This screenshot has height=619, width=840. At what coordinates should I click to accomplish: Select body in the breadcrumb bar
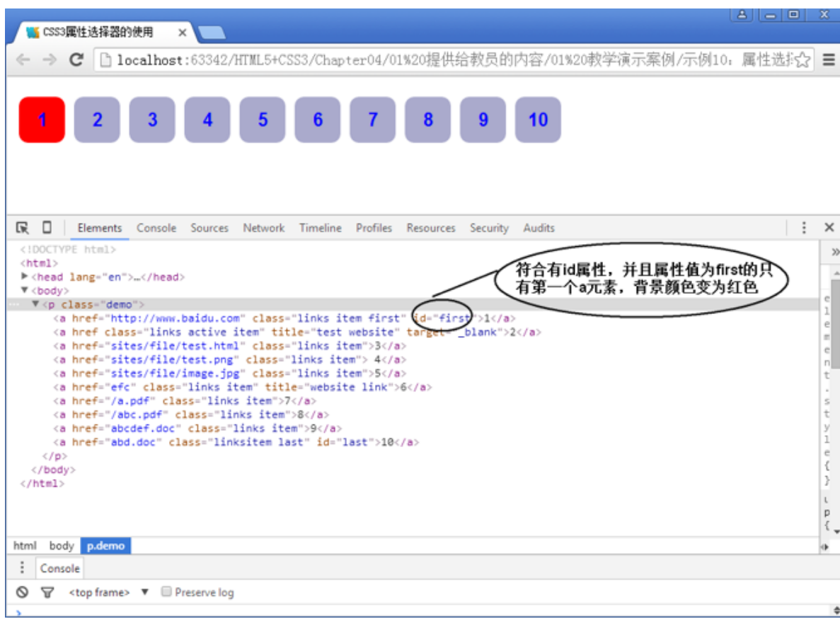tap(62, 545)
